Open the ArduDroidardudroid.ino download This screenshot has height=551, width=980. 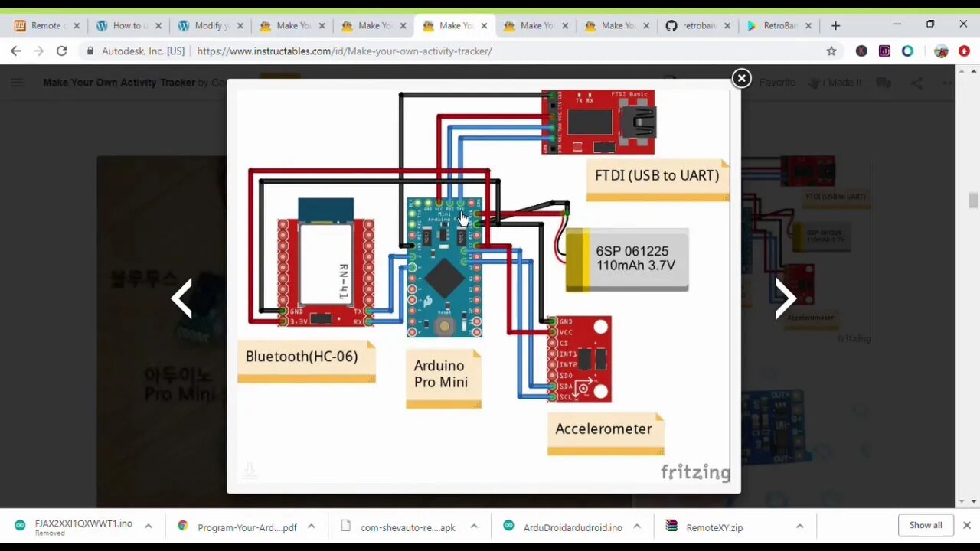click(x=563, y=527)
